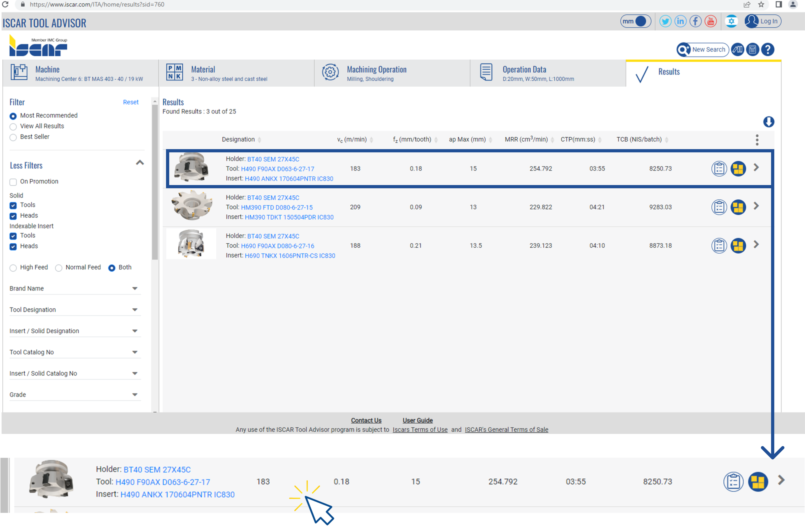This screenshot has width=805, height=532.
Task: Click the ISCAR logo
Action: pyautogui.click(x=38, y=46)
